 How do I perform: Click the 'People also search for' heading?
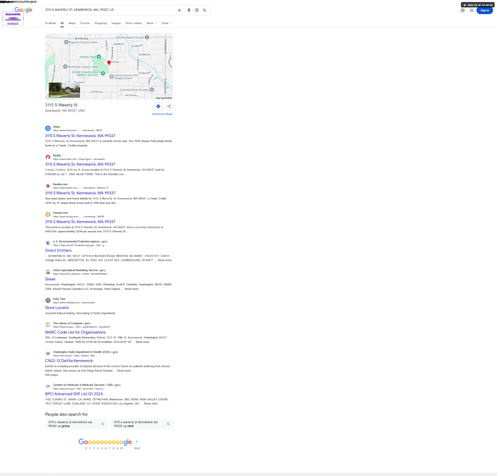tap(66, 414)
